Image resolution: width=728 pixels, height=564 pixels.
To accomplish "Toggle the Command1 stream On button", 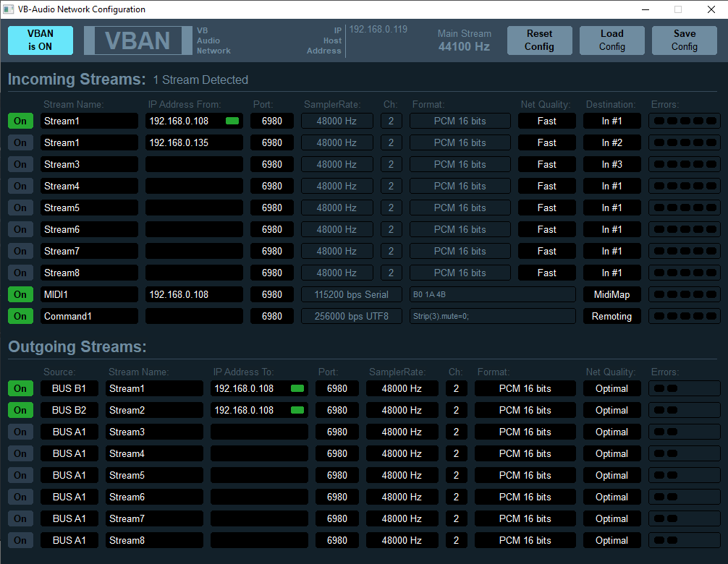I will (20, 316).
